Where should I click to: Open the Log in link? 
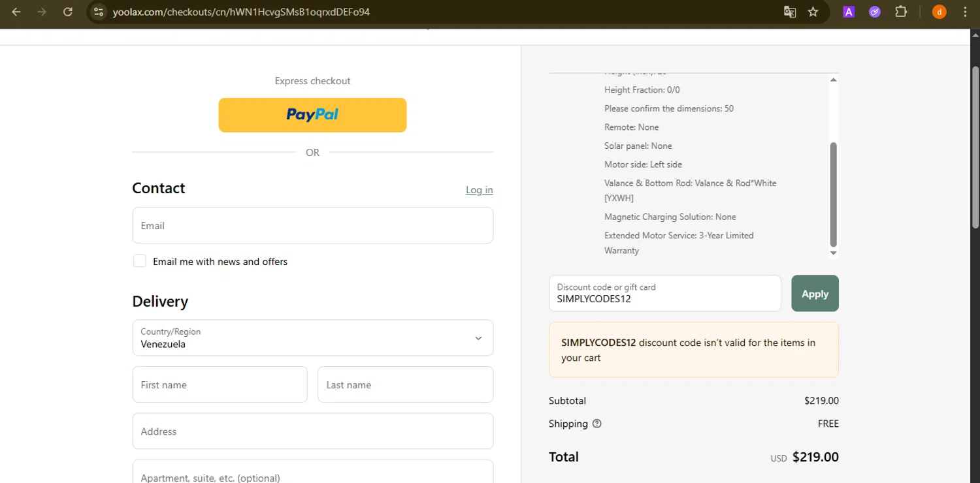(479, 190)
